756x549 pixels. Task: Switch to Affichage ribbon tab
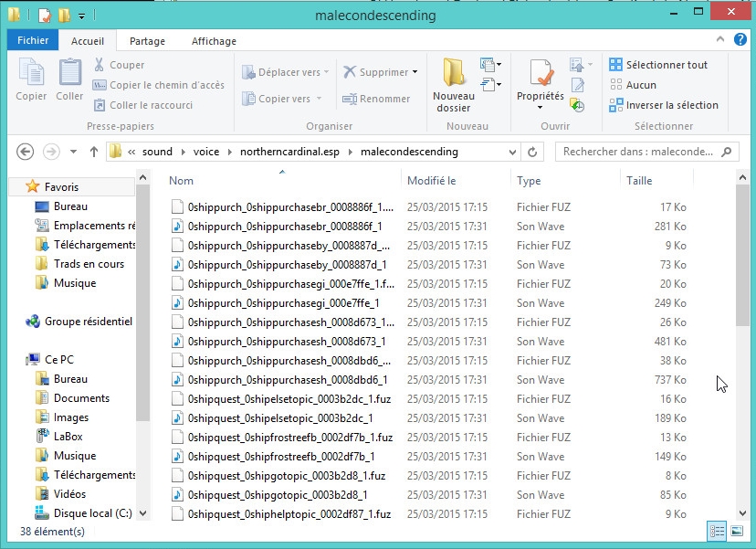pyautogui.click(x=214, y=41)
